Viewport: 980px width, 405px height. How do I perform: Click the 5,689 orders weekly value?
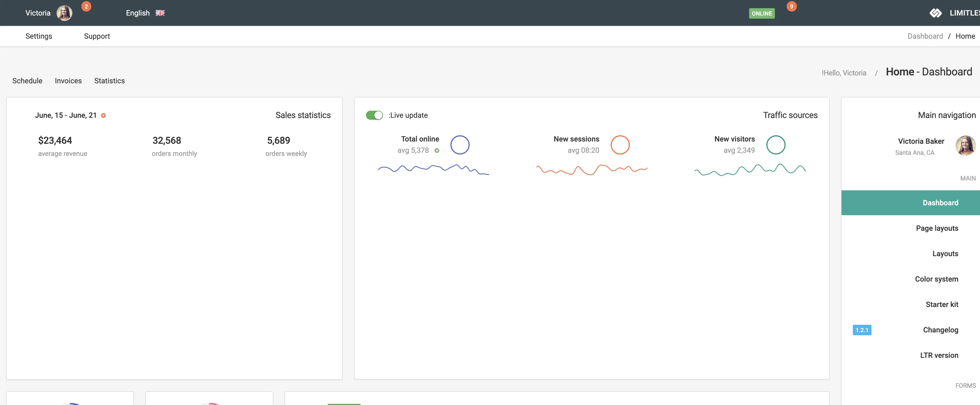point(278,140)
